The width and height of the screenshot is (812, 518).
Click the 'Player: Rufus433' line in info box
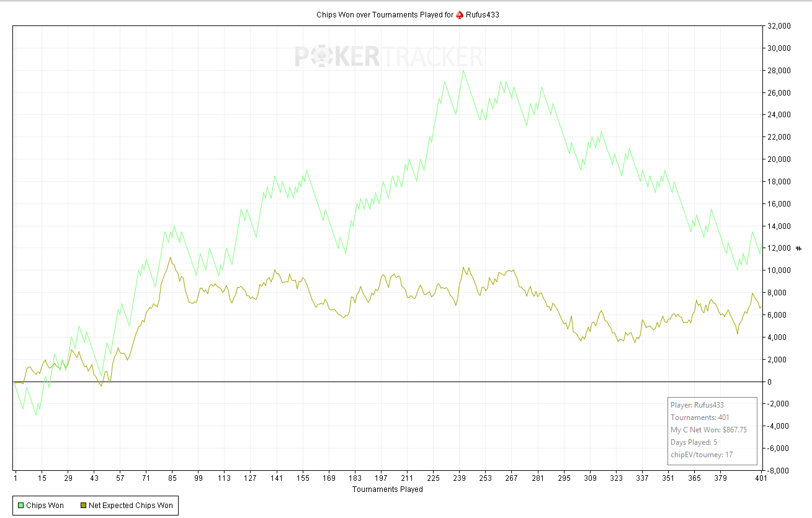(697, 405)
